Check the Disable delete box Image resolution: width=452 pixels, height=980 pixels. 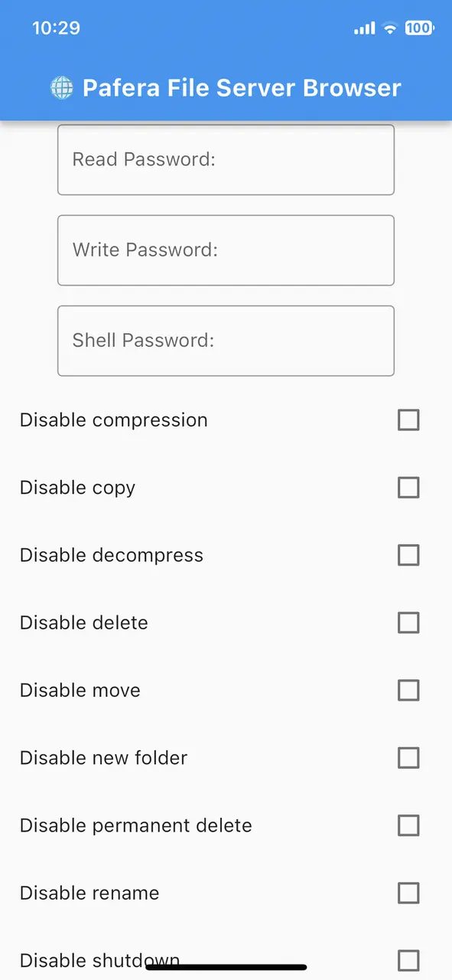coord(408,622)
